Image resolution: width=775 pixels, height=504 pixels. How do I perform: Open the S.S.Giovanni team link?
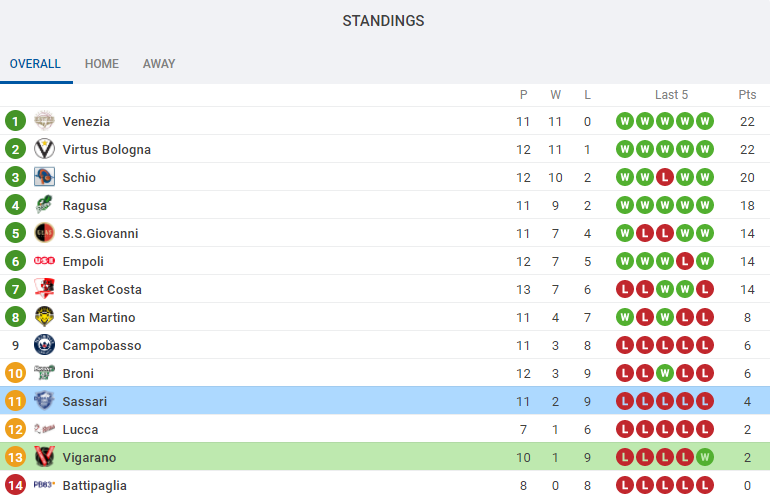(100, 233)
